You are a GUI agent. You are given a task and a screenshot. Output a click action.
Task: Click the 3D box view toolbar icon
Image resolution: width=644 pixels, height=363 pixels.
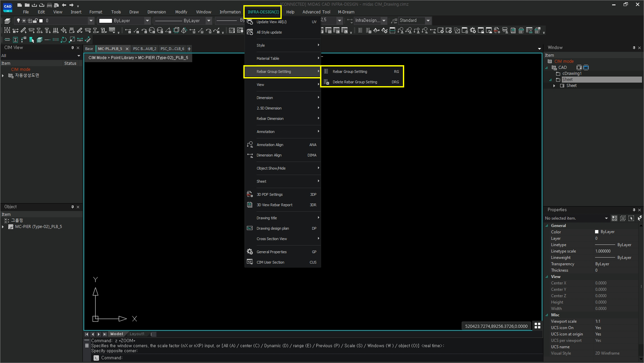click(x=176, y=30)
